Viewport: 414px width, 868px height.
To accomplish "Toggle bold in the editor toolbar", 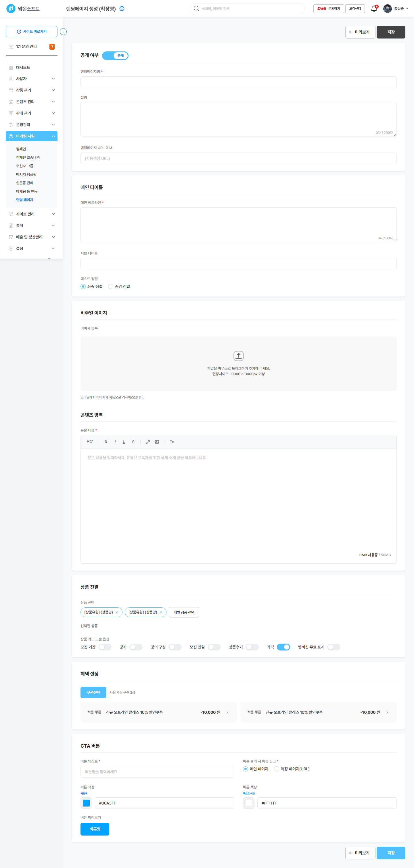I will tap(106, 442).
